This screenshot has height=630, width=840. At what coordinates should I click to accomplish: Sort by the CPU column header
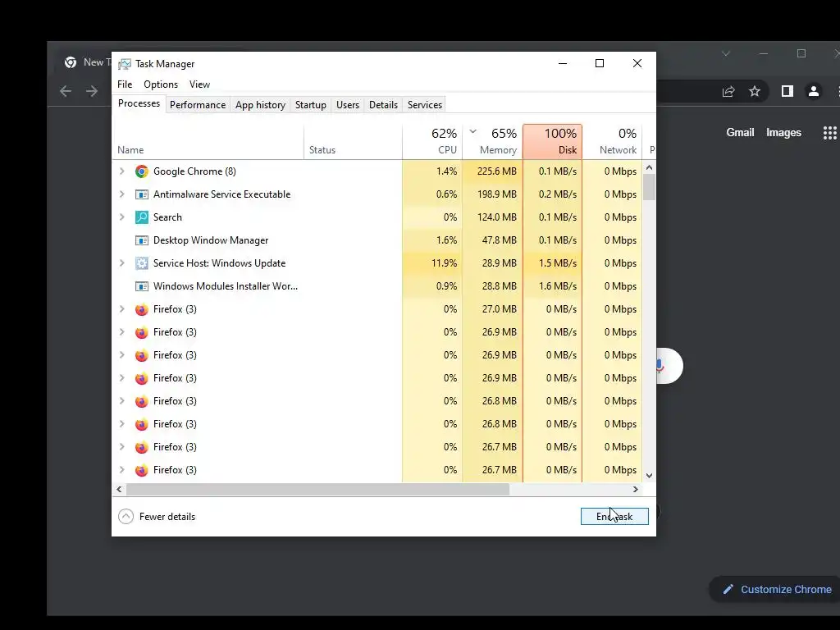432,142
